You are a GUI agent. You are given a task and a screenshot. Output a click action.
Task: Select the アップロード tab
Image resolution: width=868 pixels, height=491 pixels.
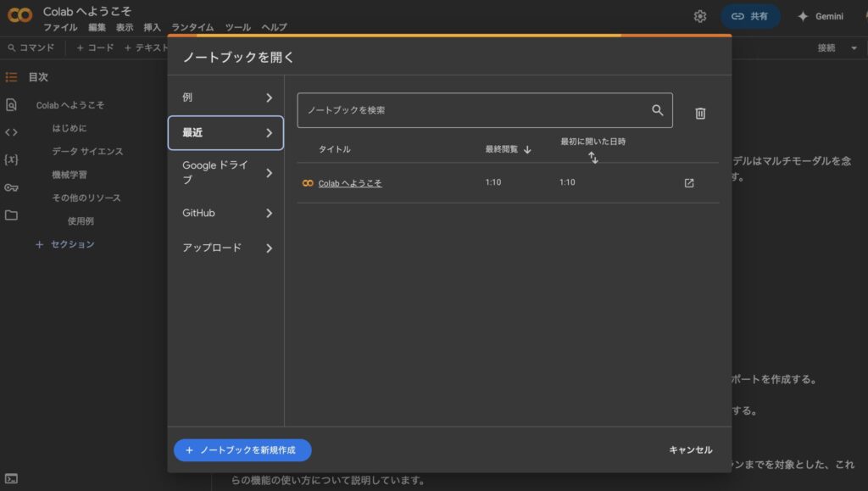point(225,248)
